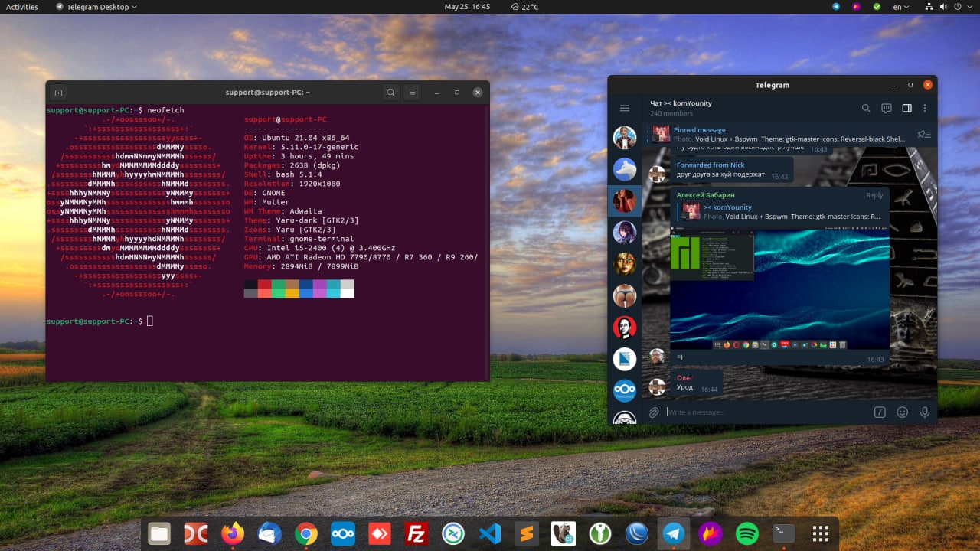Launch Visual Studio Code from the dock

(x=490, y=533)
